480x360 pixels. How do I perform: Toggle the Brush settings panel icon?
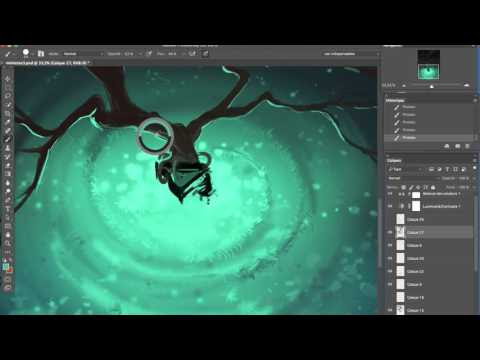[x=41, y=53]
